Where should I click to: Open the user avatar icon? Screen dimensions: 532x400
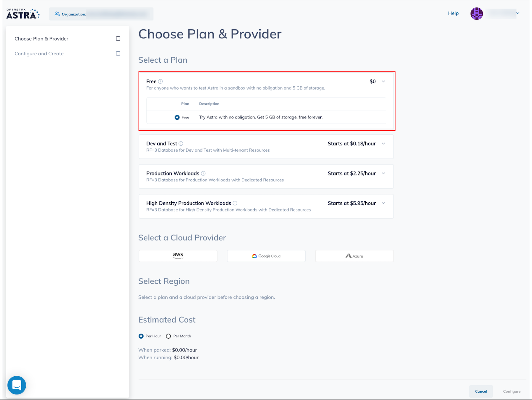pyautogui.click(x=476, y=13)
